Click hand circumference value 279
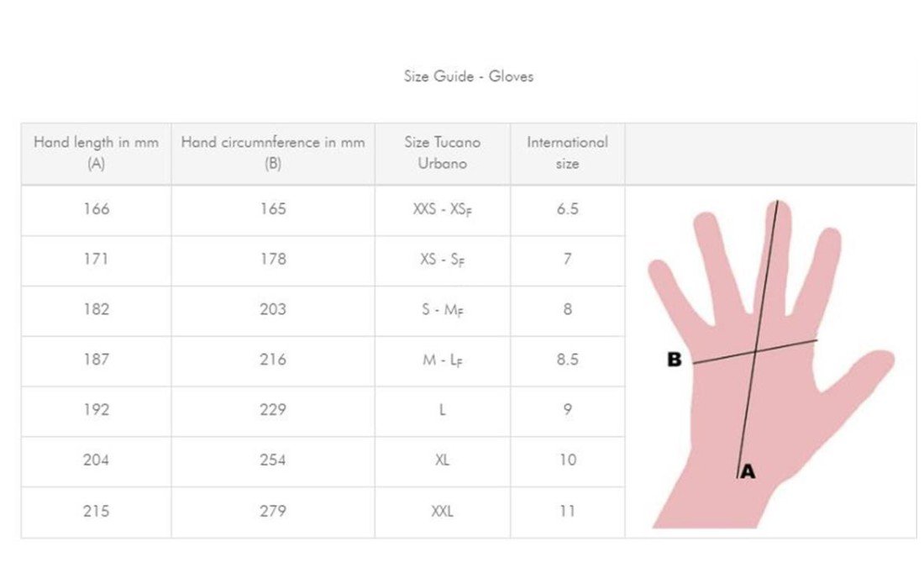Viewport: 924px width, 573px height. [273, 511]
